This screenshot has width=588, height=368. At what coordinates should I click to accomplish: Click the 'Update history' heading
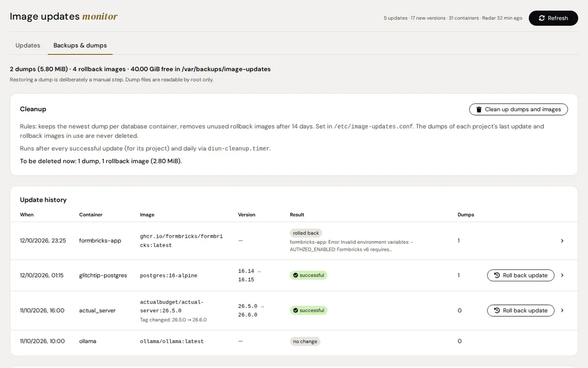tap(43, 200)
